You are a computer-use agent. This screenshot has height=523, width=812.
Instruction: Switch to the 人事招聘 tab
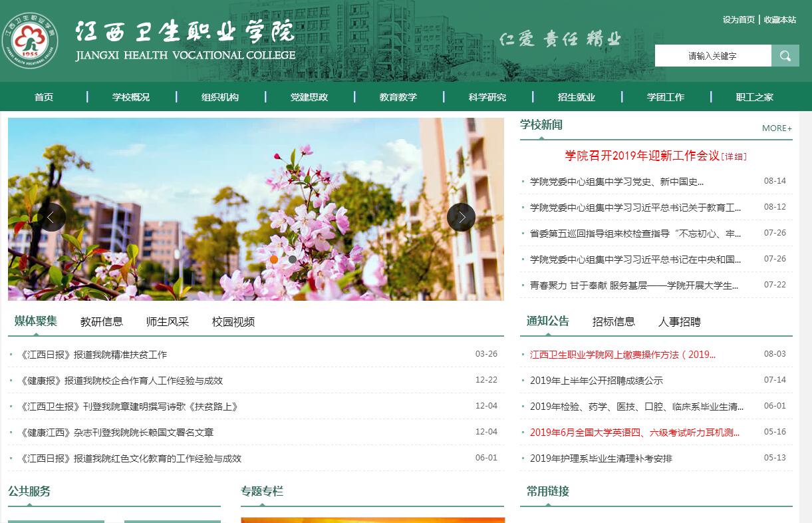(x=679, y=322)
